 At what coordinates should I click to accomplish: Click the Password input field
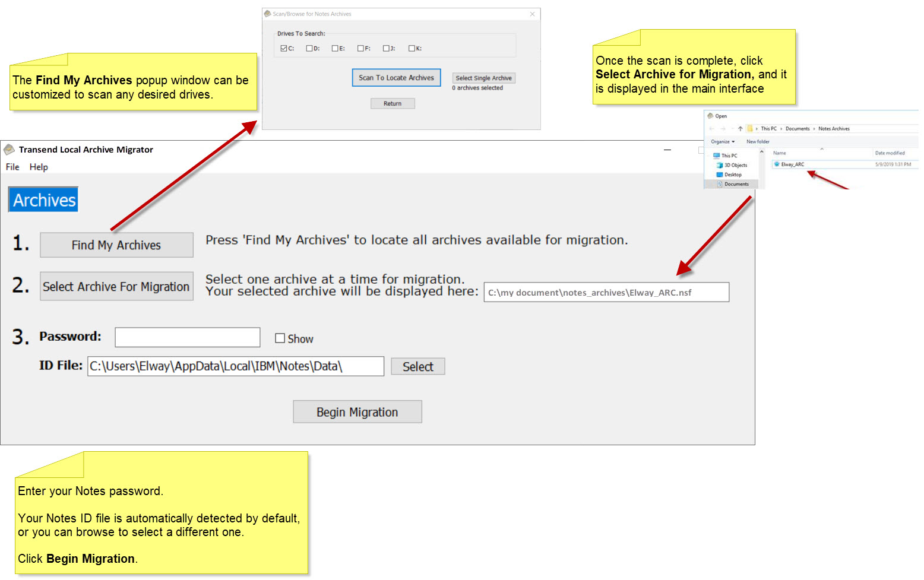pyautogui.click(x=188, y=337)
